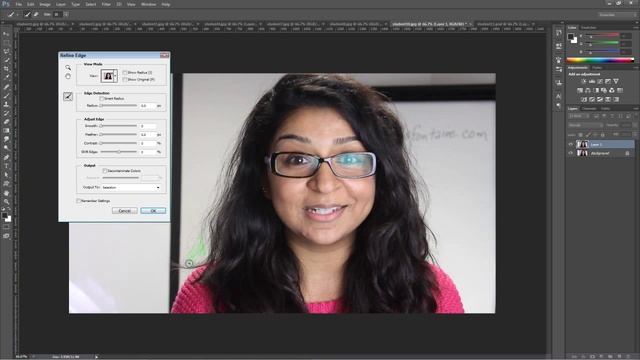This screenshot has height=360, width=640.
Task: Switch to the Paths tab
Action: coord(605,109)
